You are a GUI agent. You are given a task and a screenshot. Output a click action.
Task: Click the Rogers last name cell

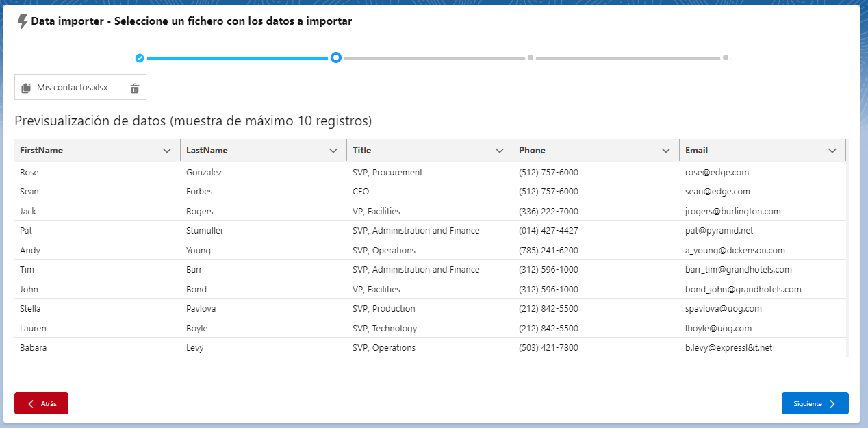(x=264, y=212)
